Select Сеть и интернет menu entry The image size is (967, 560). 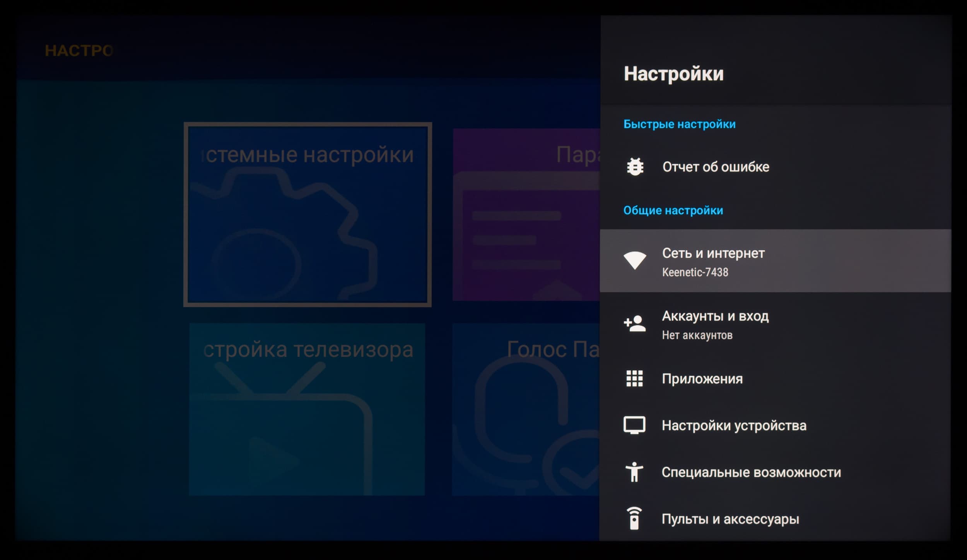pos(713,254)
